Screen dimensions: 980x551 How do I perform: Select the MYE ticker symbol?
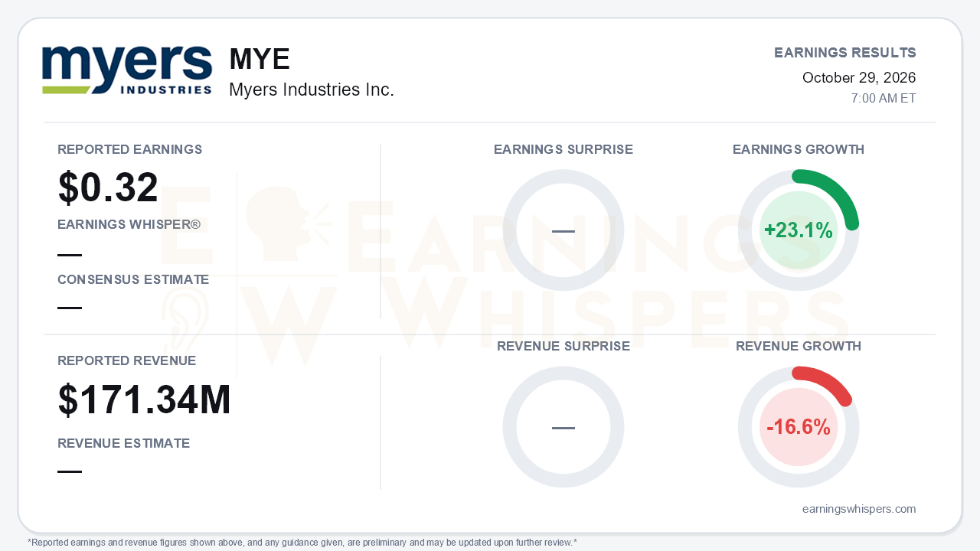tap(260, 60)
